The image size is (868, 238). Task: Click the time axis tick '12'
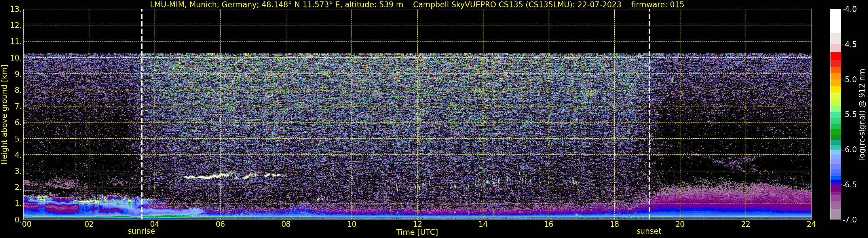pos(417,224)
